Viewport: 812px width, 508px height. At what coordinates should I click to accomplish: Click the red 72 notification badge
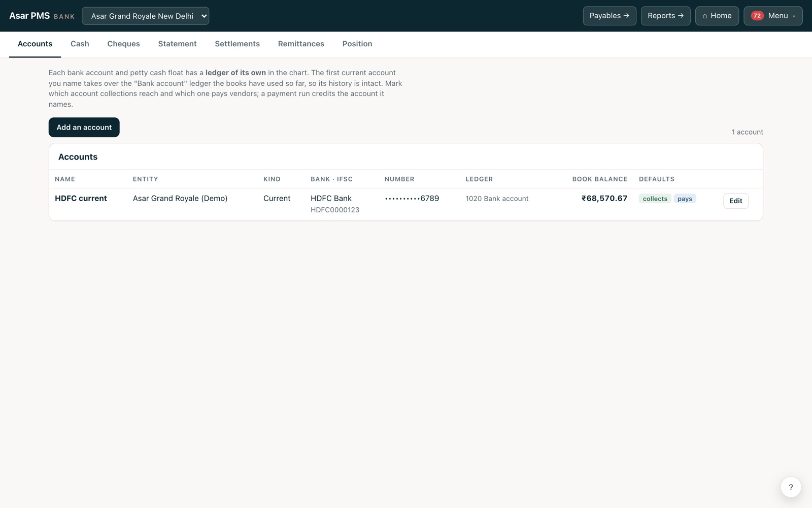[x=757, y=16]
